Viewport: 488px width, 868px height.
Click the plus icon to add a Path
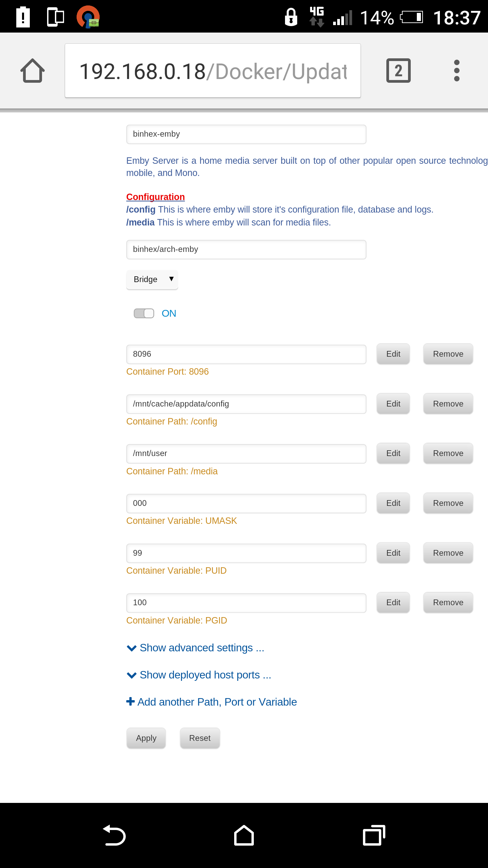coord(130,702)
